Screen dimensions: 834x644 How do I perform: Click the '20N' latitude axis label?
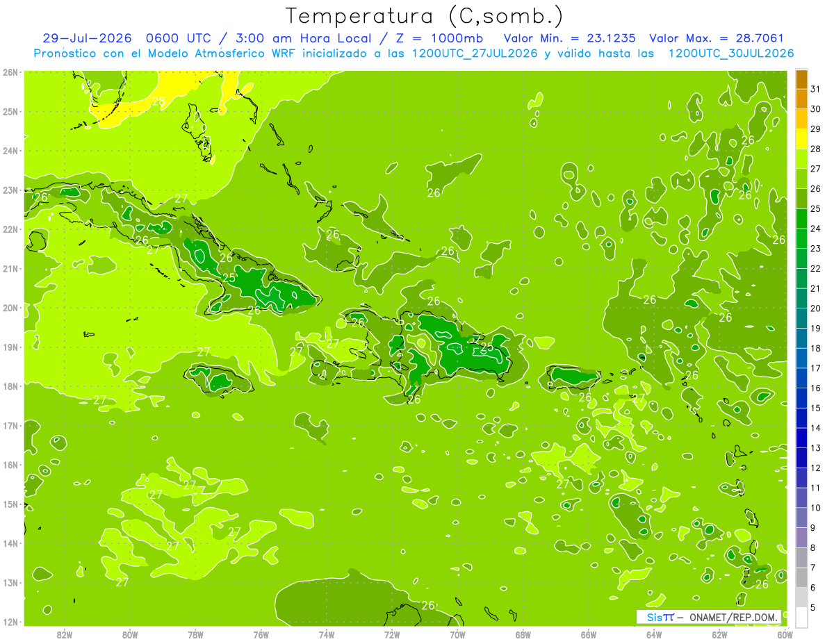10,308
